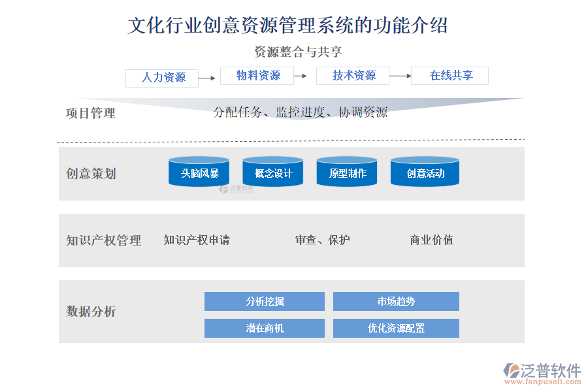Select the 概念设计 cylinder icon
This screenshot has width=588, height=392.
pos(272,172)
